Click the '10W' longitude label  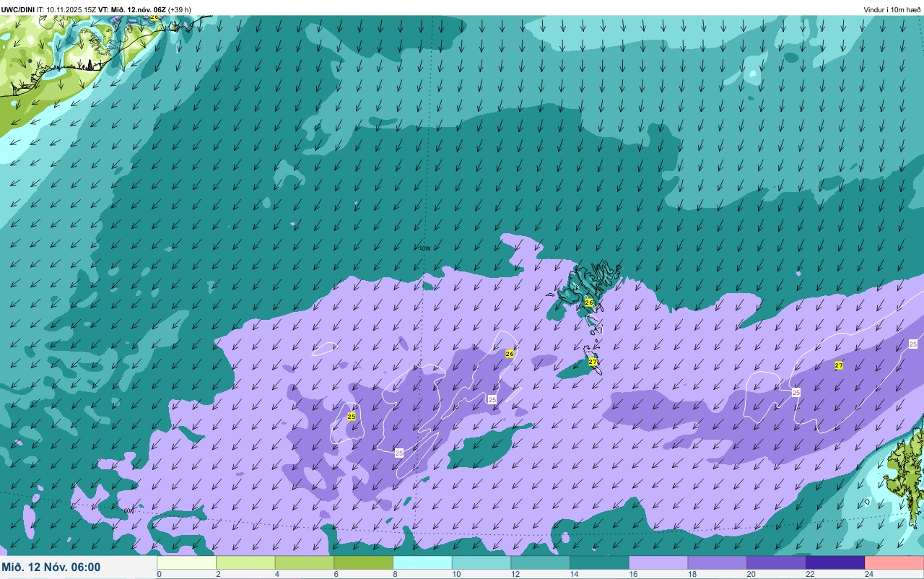424,248
